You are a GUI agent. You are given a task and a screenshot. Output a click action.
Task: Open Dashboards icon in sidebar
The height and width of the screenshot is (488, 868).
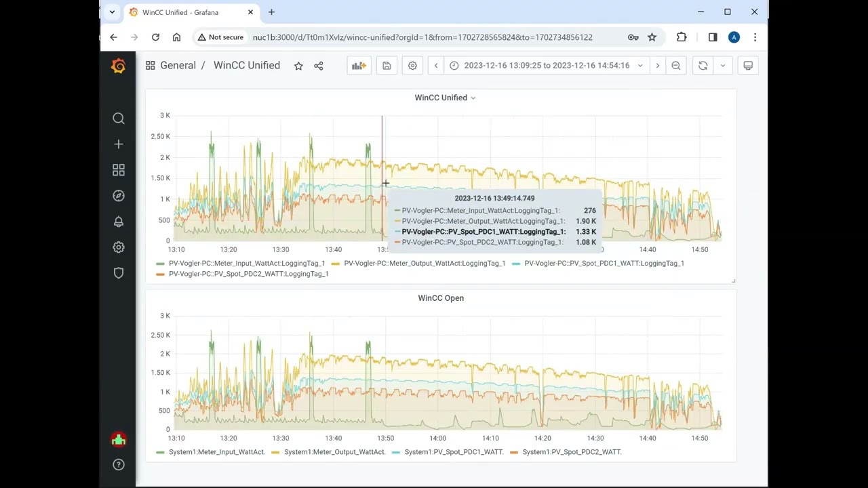pos(119,170)
